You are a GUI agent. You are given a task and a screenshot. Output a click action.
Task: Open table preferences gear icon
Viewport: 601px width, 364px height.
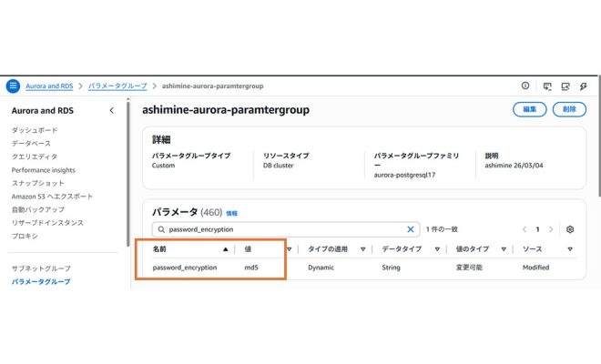click(x=570, y=229)
